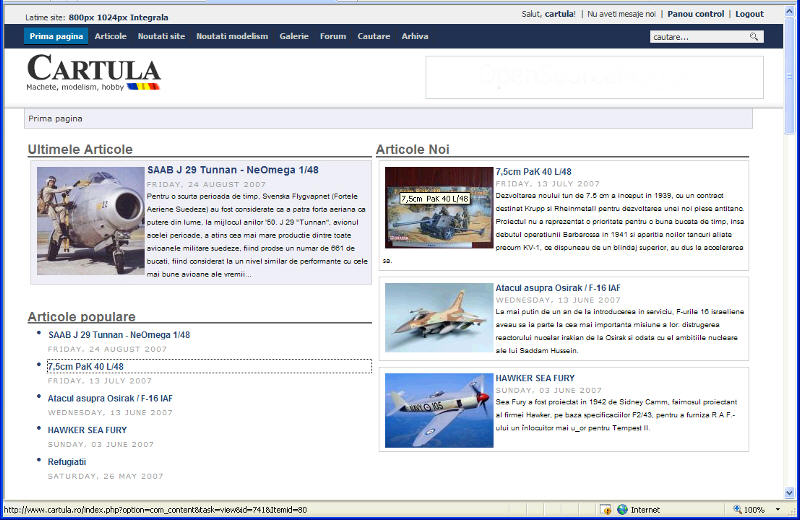Click the zoom magnifier icon in status bar
Screen dimensions: 800x520
tap(737, 509)
